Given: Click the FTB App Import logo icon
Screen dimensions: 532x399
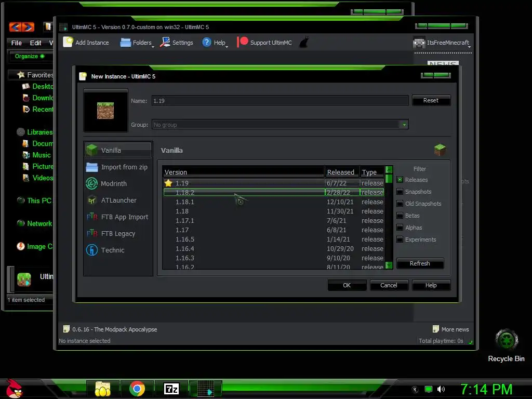Looking at the screenshot, I should click(91, 217).
